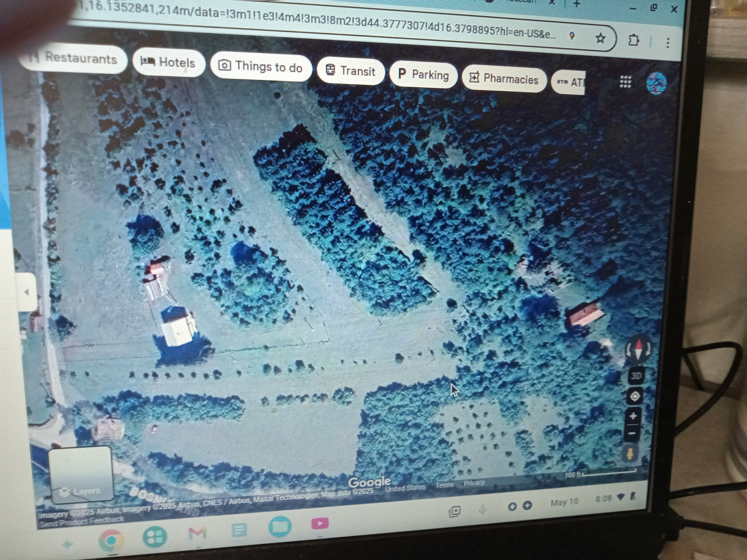The width and height of the screenshot is (747, 560).
Task: Open YouTube from the shelf
Action: 319,524
